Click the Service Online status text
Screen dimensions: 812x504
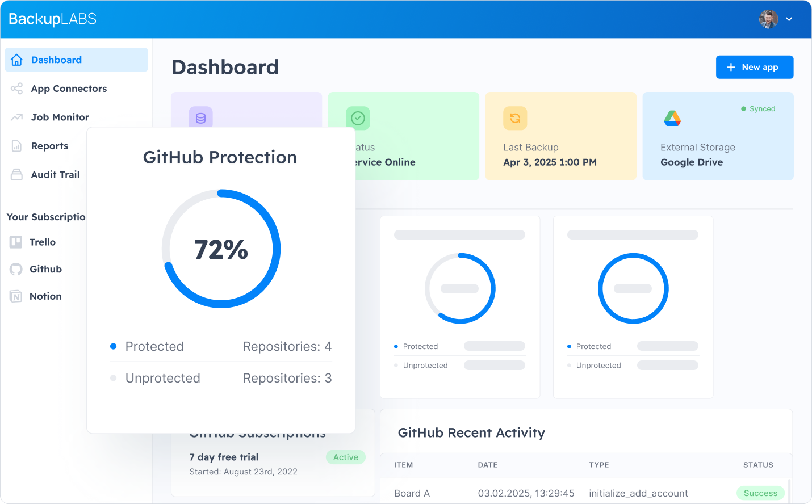point(386,162)
